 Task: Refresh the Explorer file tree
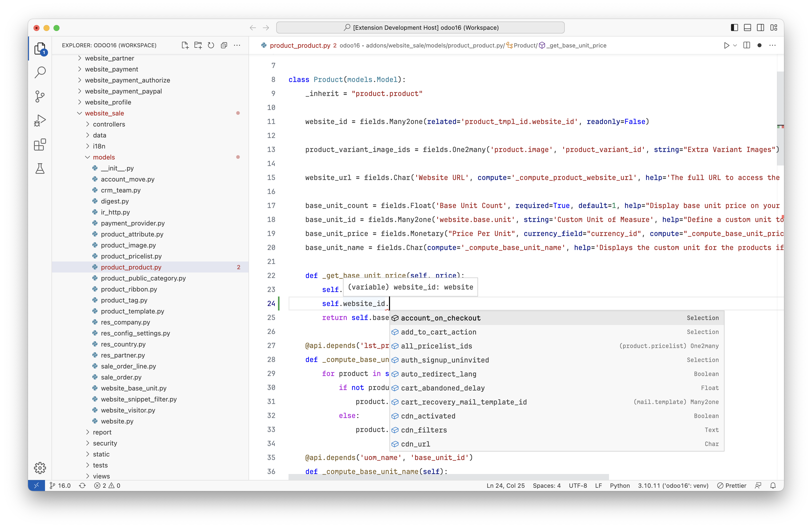click(x=211, y=45)
